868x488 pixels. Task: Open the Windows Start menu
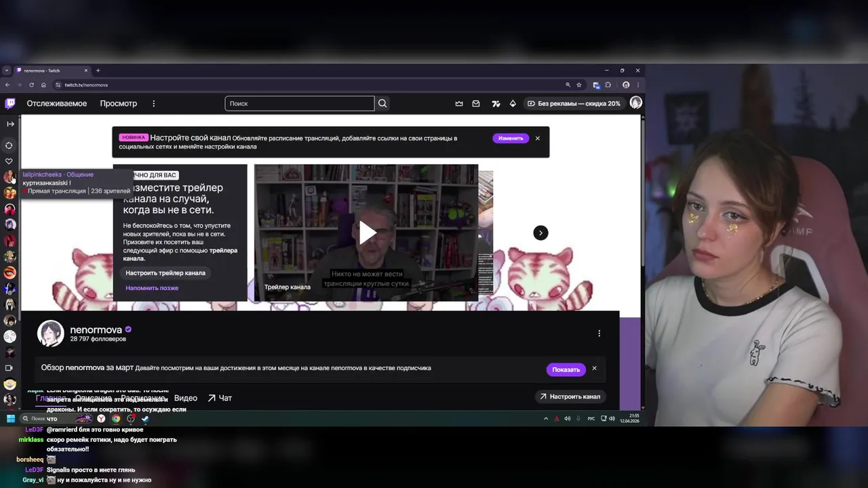coord(11,419)
